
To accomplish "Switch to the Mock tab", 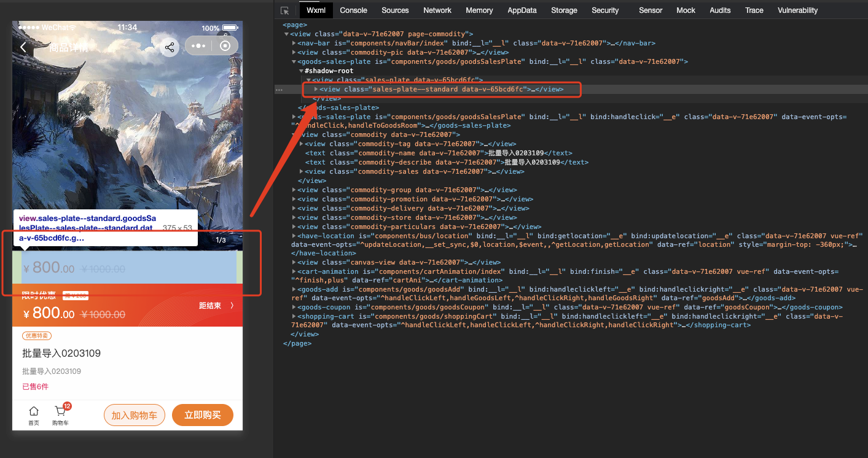I will coord(686,10).
